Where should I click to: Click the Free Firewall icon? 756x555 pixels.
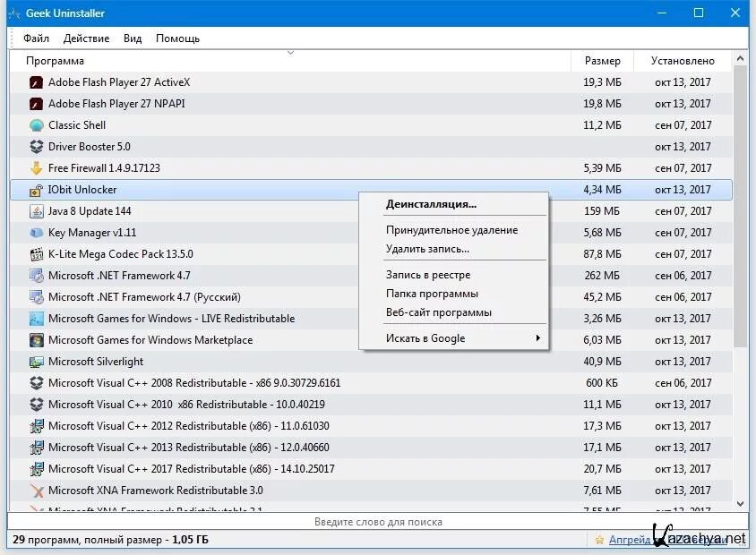36,168
